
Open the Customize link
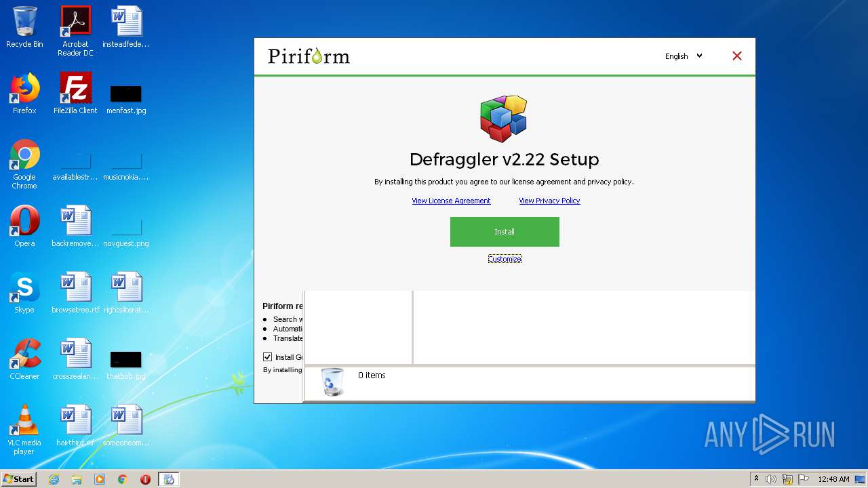[x=505, y=259]
